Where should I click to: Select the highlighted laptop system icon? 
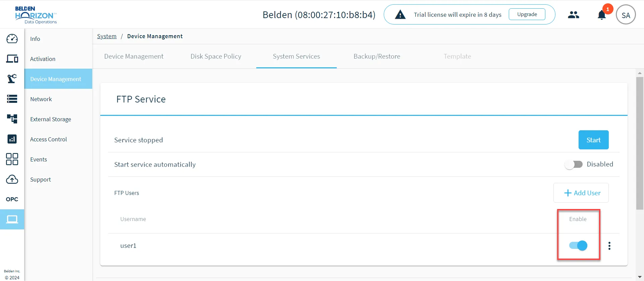coord(12,219)
